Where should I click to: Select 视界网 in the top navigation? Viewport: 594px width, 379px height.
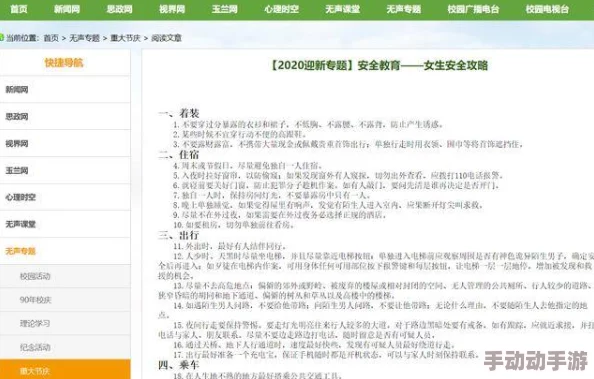(172, 9)
